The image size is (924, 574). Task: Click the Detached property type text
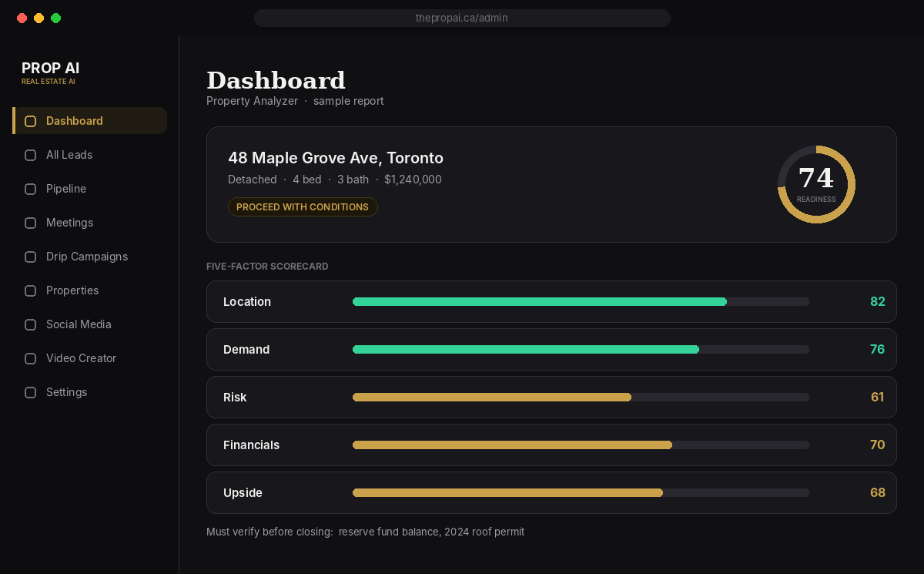pos(253,180)
